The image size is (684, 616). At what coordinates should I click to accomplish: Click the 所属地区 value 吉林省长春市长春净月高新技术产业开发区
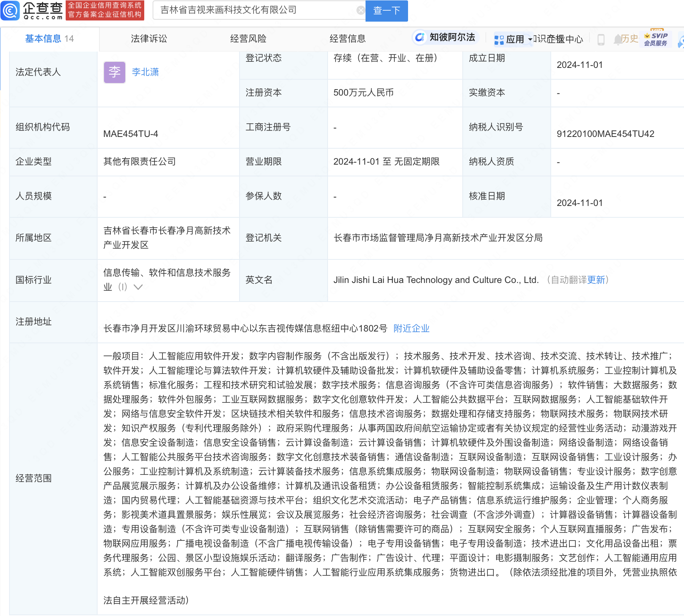167,238
